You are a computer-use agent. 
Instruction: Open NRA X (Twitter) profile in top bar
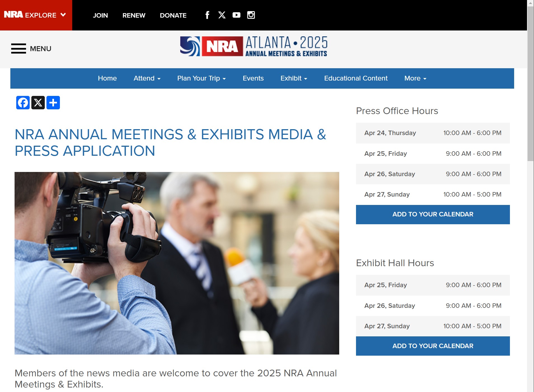222,15
